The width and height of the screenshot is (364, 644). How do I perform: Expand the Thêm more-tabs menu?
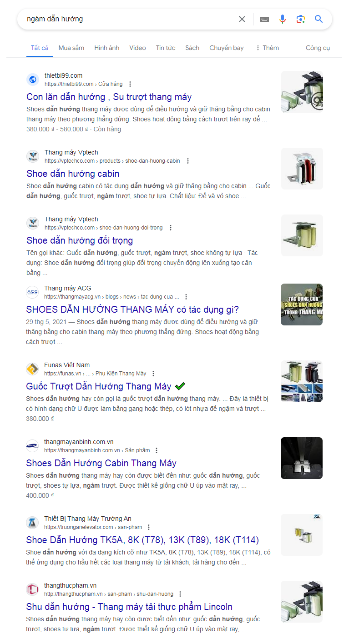pyautogui.click(x=267, y=48)
